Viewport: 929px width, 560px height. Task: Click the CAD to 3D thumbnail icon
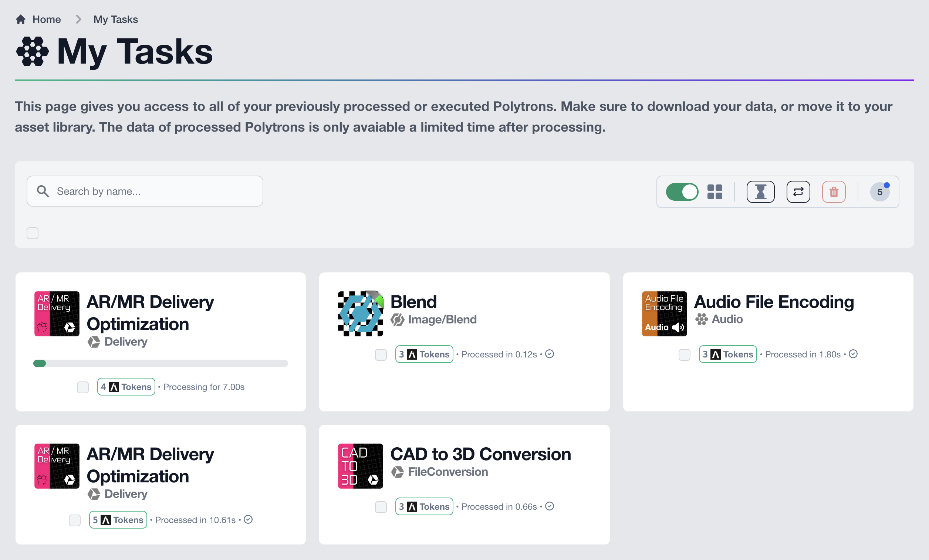[x=360, y=466]
